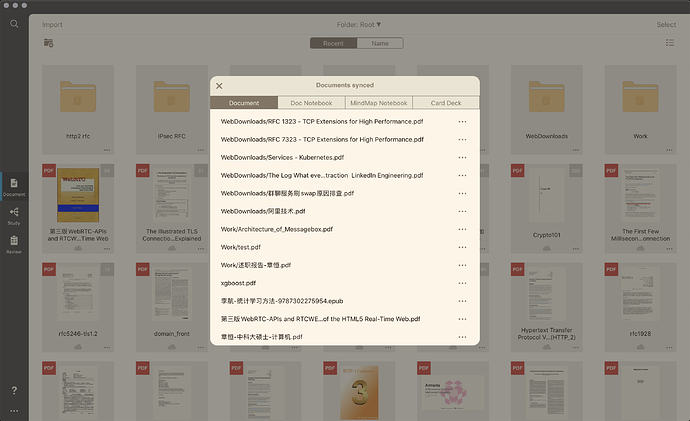Select WebDownloads/RFC 7323 TCP Extensions row

point(345,139)
